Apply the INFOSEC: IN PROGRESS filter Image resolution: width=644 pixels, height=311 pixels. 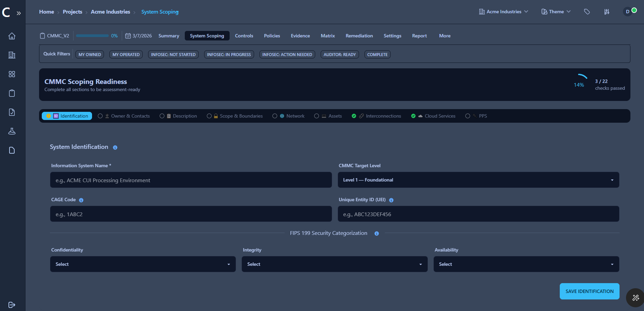(229, 54)
